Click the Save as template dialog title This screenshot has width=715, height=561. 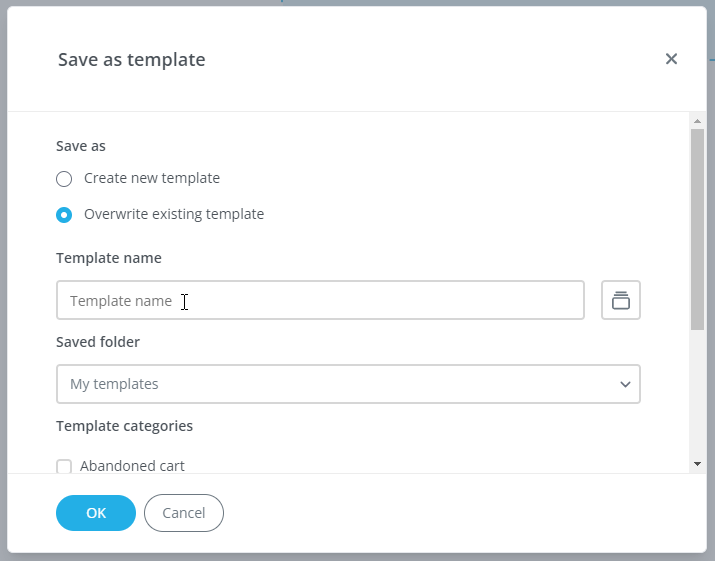(132, 60)
